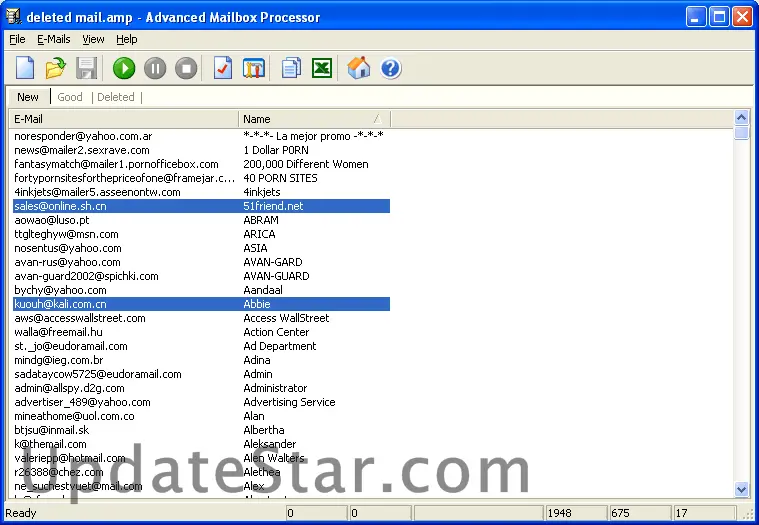
Task: Click the name Action Center
Action: 276,332
